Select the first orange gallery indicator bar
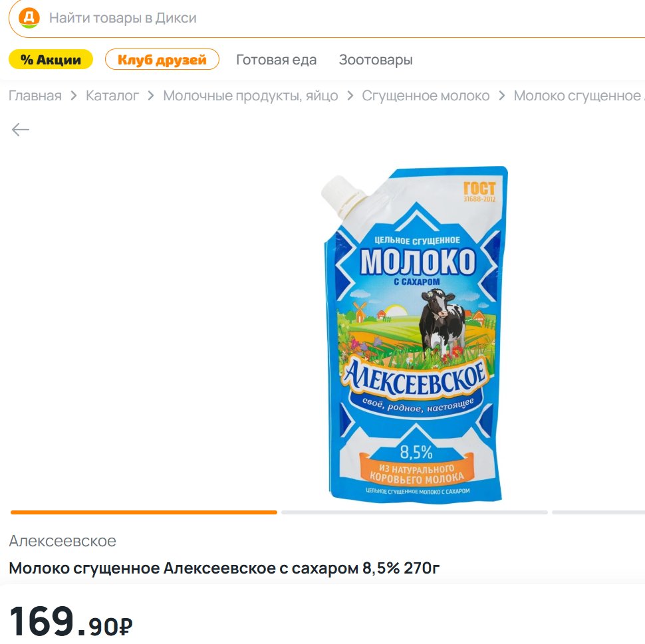This screenshot has height=644, width=645. click(144, 512)
